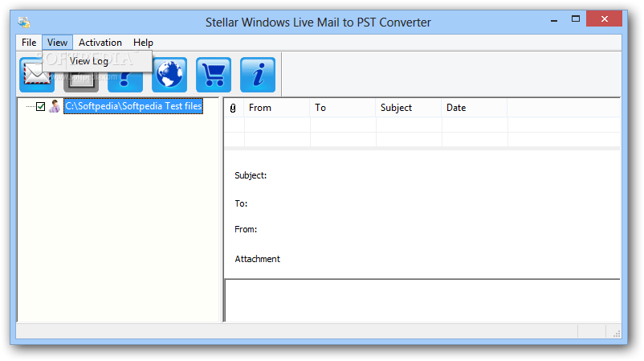Sort by the Date column header

[x=475, y=108]
